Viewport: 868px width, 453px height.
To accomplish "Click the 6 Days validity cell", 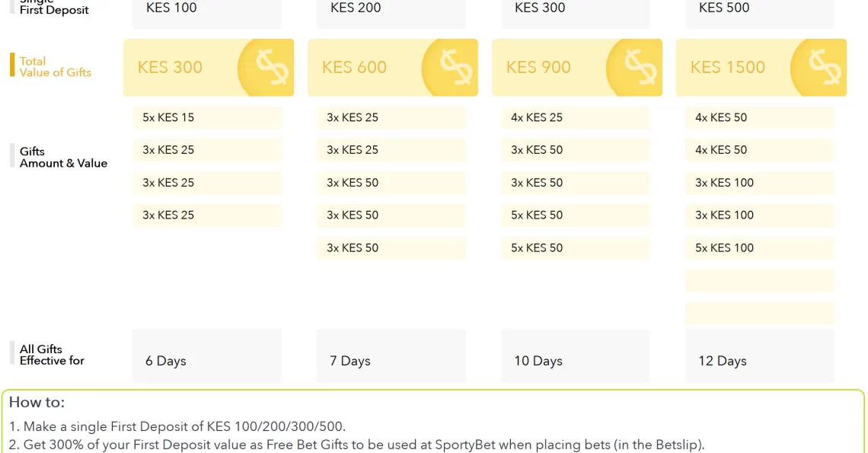I will pyautogui.click(x=207, y=356).
